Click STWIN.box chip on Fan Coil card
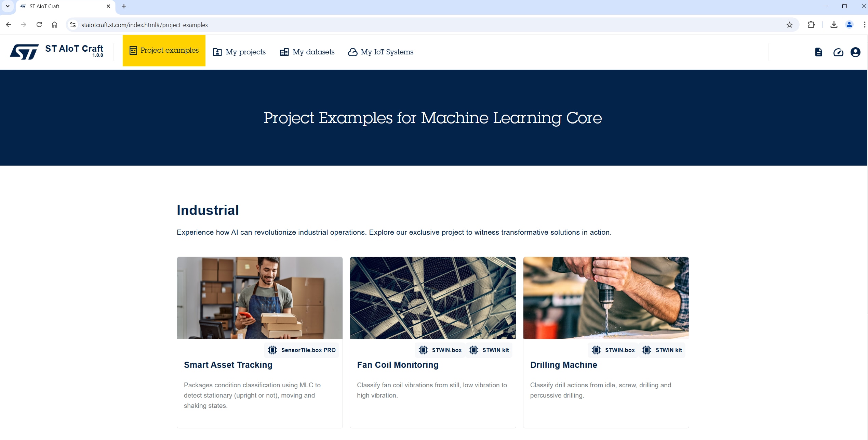The height and width of the screenshot is (440, 868). [x=440, y=350]
